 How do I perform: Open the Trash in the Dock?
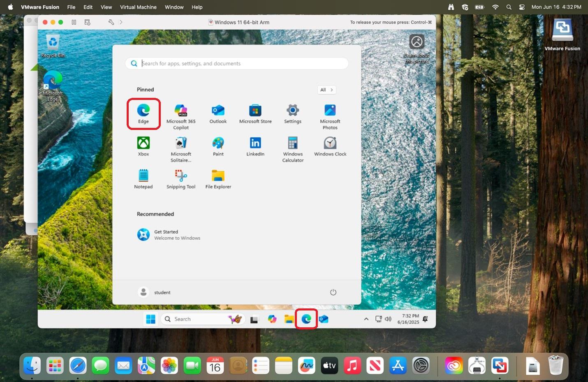[556, 365]
